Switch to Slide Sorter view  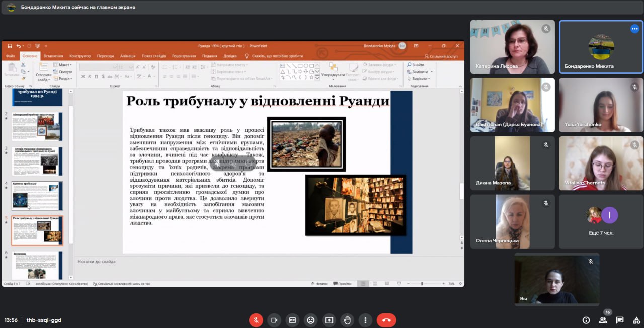click(x=375, y=284)
